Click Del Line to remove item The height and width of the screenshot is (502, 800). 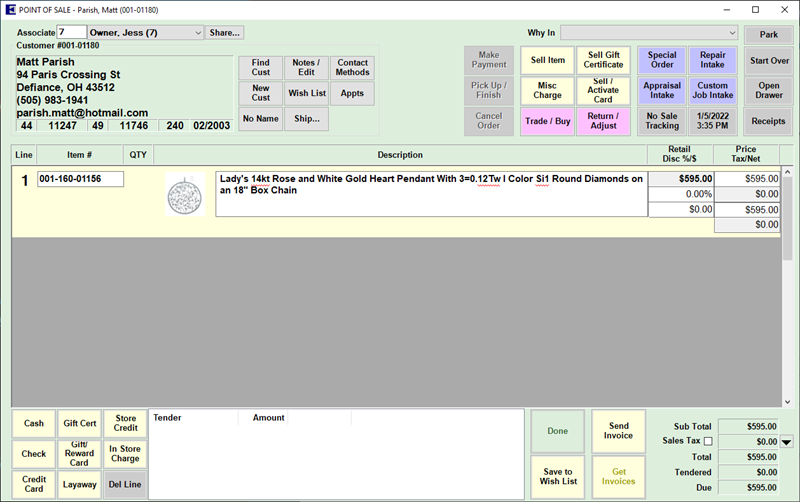coord(125,483)
